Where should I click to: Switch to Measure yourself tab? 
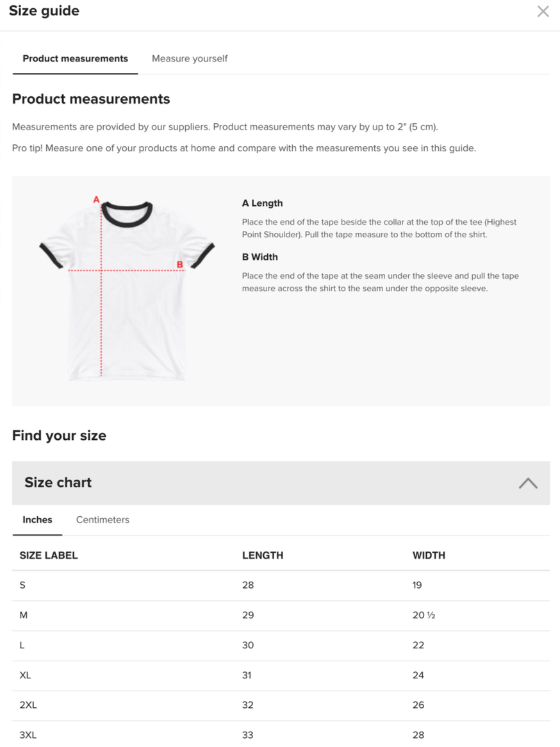click(190, 58)
